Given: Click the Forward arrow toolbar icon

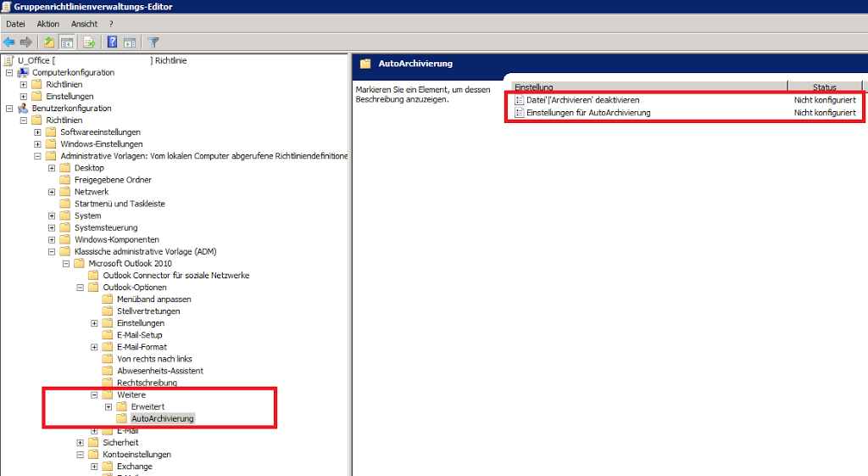Looking at the screenshot, I should click(x=26, y=42).
